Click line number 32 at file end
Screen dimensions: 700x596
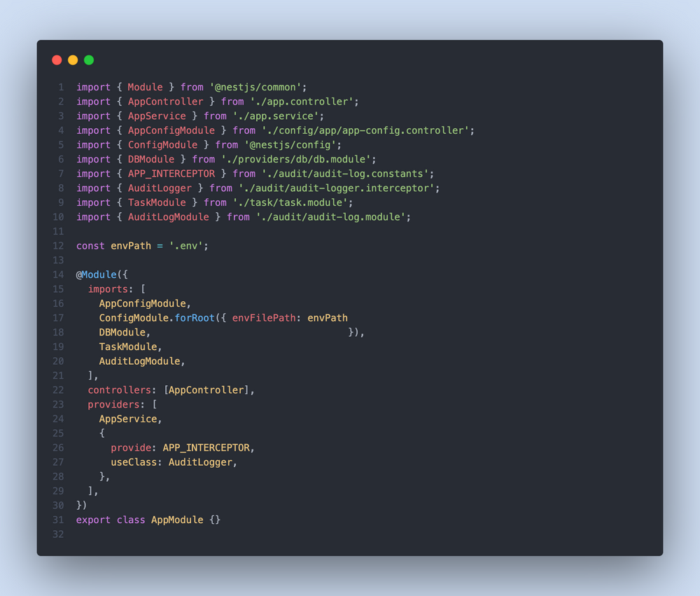(59, 534)
